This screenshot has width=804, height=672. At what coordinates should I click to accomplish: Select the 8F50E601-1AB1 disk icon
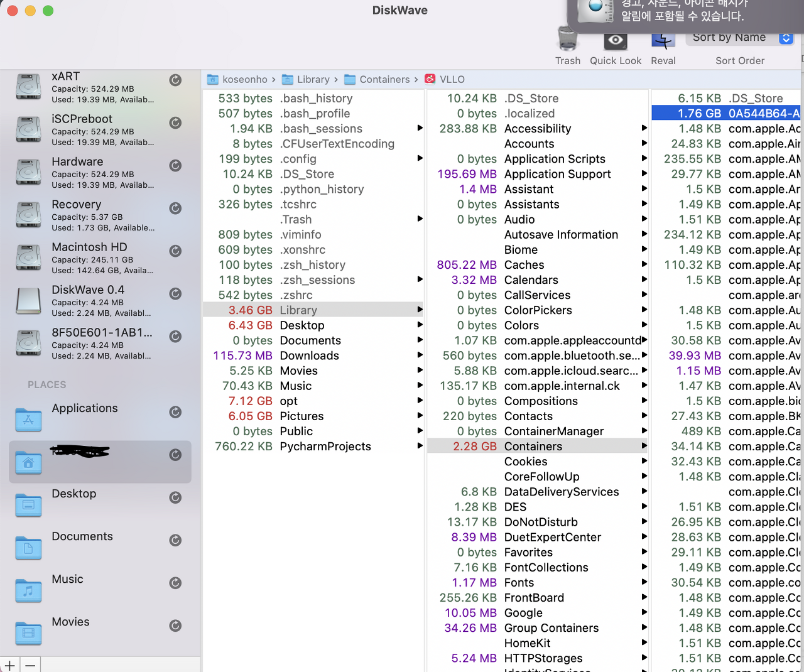(x=29, y=344)
